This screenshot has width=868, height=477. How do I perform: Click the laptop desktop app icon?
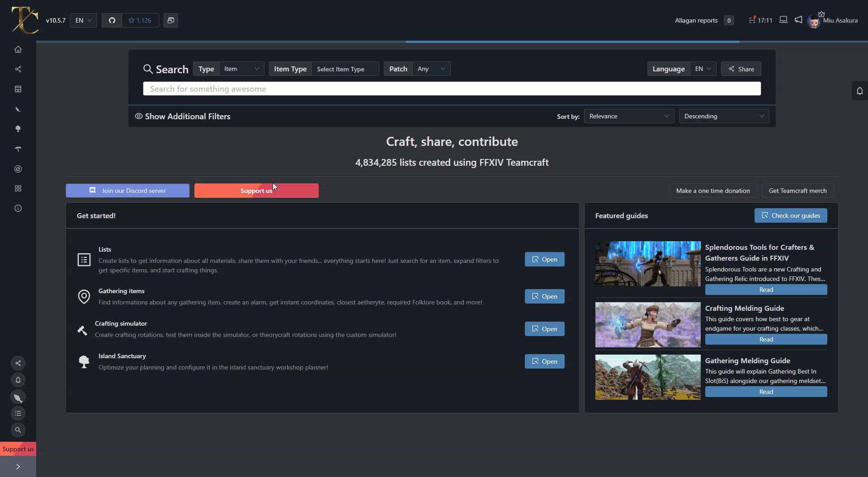point(783,20)
